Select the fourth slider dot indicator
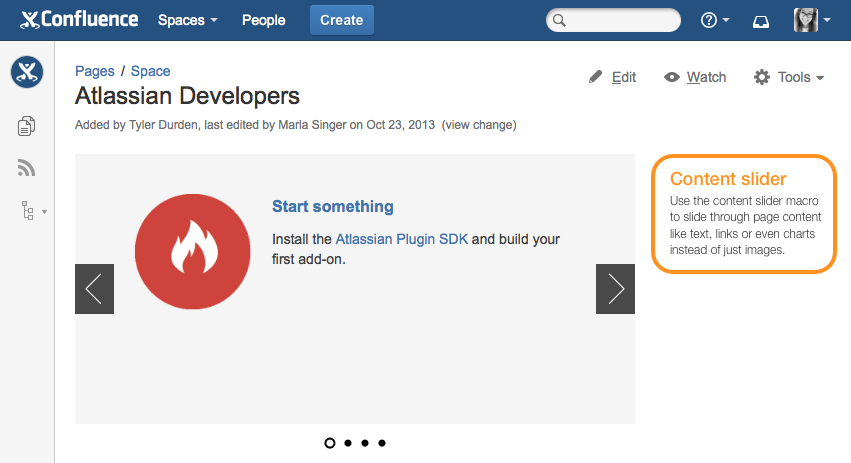This screenshot has height=463, width=851. point(382,443)
